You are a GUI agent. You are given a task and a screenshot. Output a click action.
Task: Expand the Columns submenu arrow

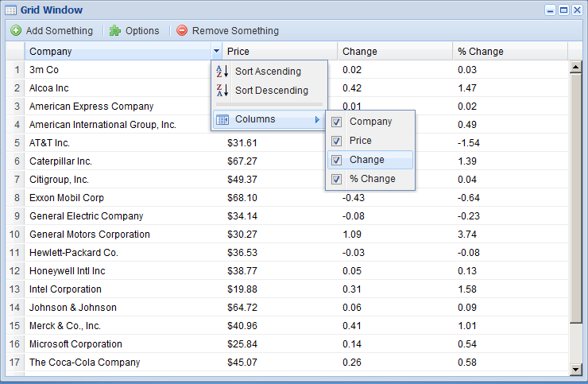click(318, 120)
